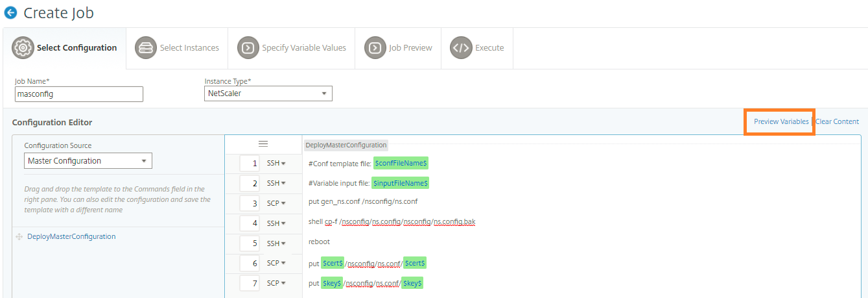Click the $inputFileName$ variable tag
Image resolution: width=868 pixels, height=298 pixels.
coord(401,183)
